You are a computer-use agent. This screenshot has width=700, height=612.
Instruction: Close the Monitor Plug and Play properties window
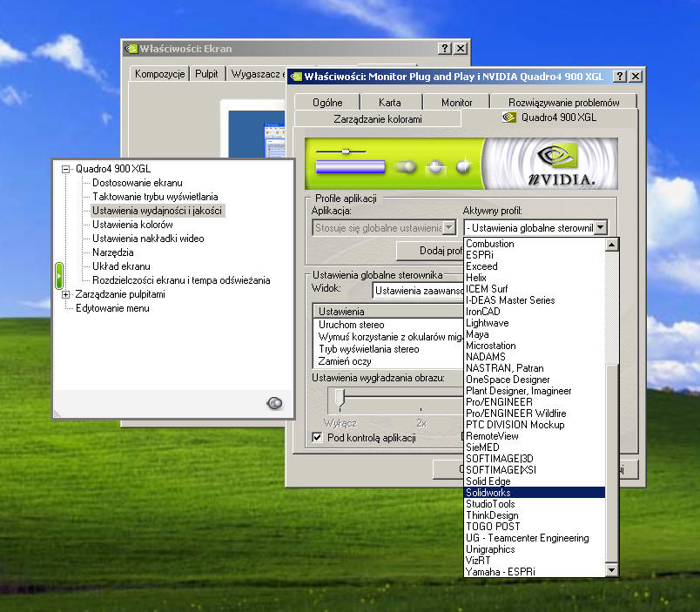(x=636, y=77)
